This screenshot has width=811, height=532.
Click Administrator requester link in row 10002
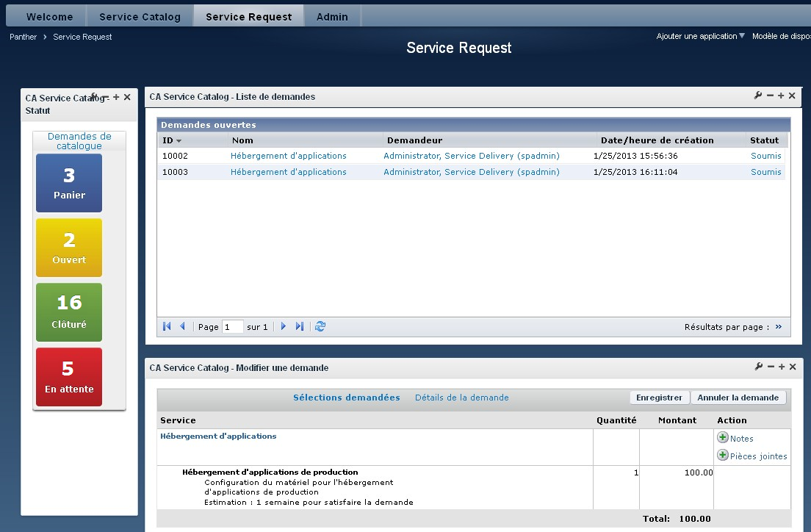click(x=471, y=156)
